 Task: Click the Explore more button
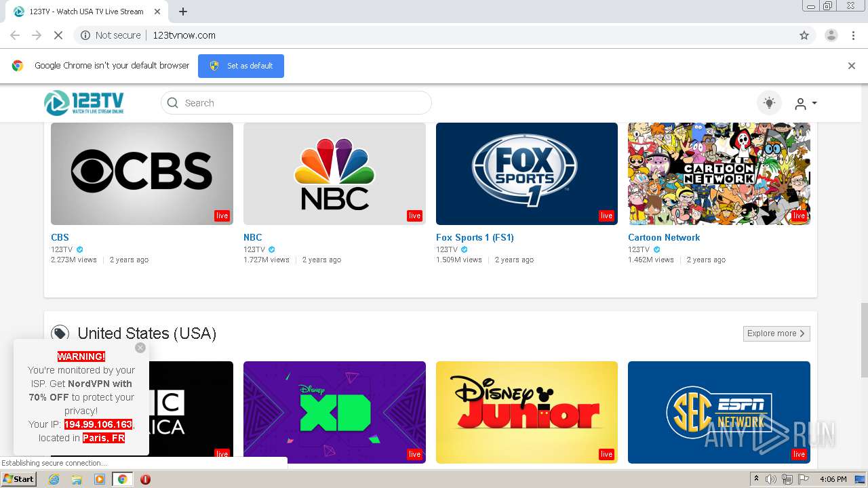(x=776, y=333)
